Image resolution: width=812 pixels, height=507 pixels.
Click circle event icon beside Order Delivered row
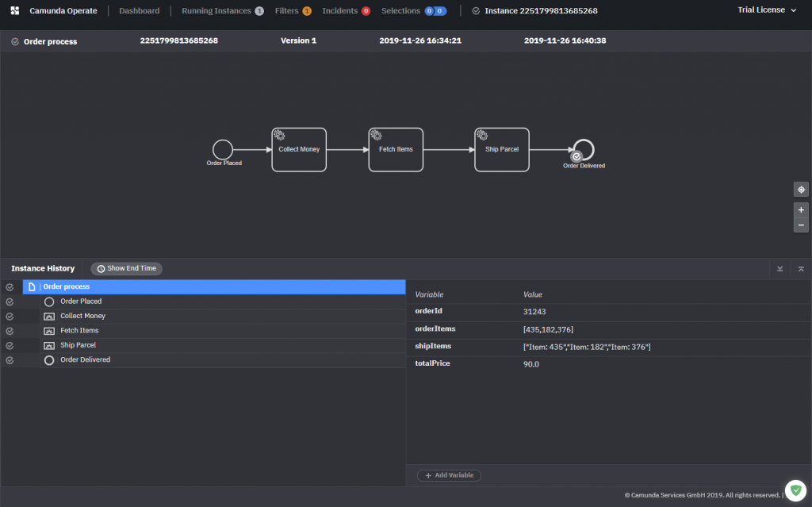pos(49,359)
